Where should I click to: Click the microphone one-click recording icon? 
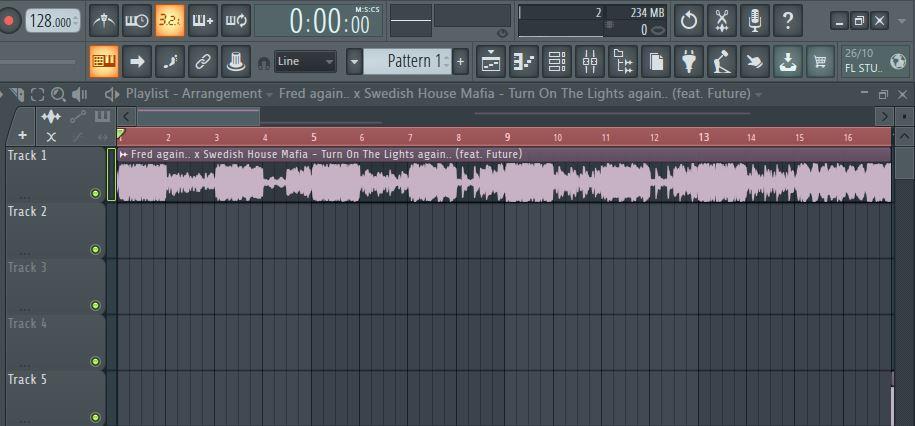(x=755, y=21)
